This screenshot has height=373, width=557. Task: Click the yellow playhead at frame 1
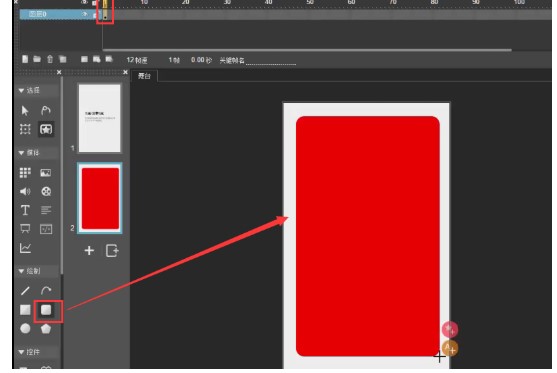coord(105,3)
